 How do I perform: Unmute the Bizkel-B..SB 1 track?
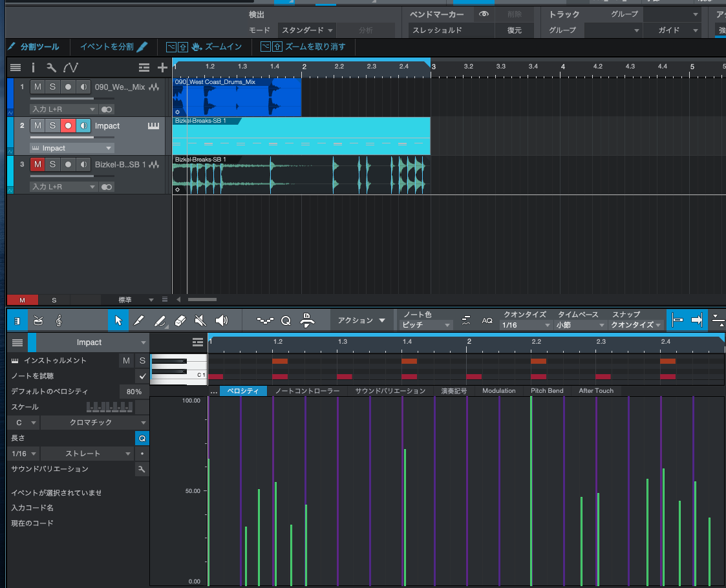(x=37, y=165)
